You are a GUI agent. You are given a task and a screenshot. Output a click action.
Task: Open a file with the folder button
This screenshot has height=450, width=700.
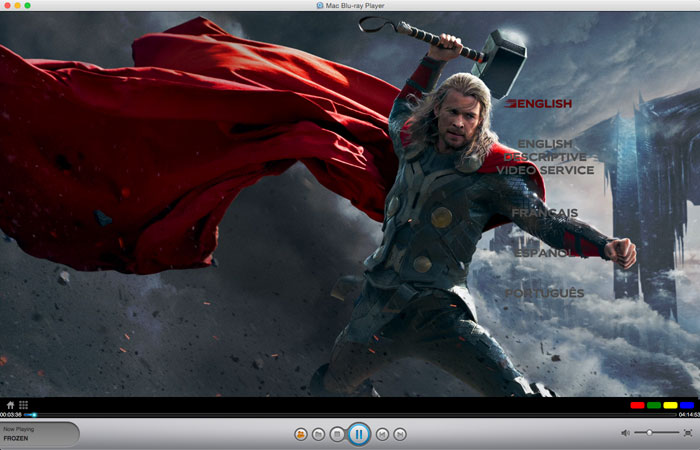pos(318,434)
